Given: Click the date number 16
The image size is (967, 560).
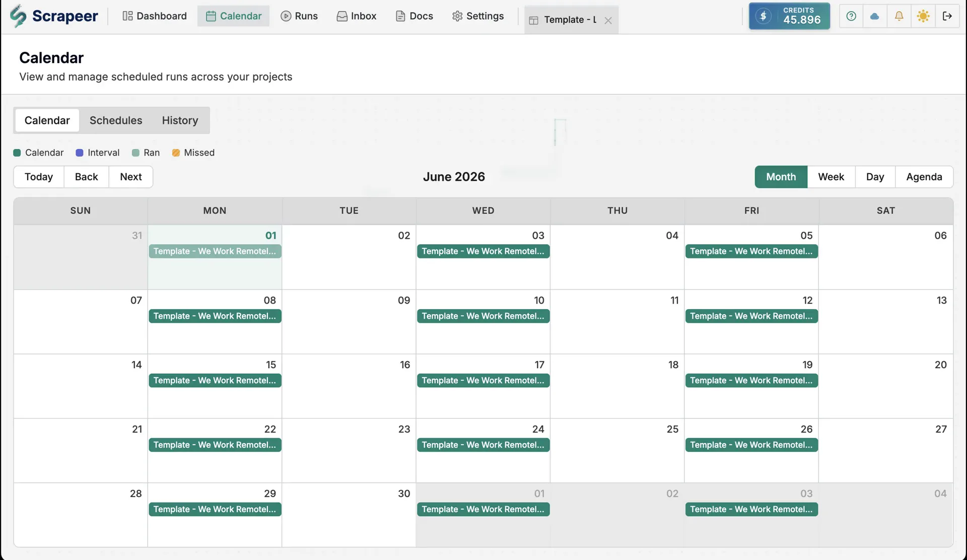Looking at the screenshot, I should [405, 365].
